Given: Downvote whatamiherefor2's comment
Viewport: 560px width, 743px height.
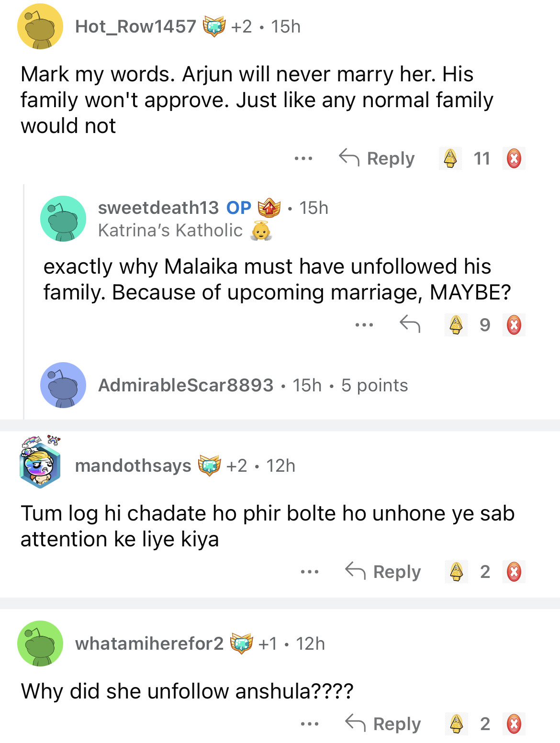Looking at the screenshot, I should [514, 724].
